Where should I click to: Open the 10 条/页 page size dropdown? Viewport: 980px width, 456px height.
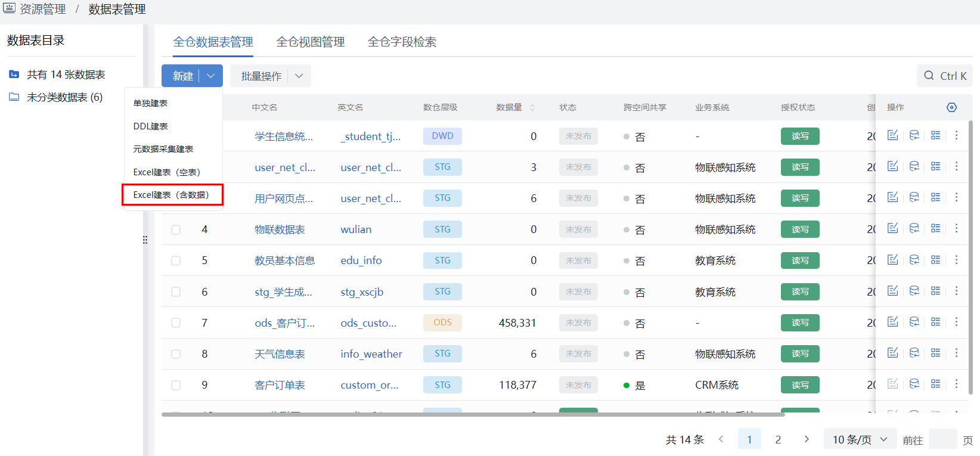[x=860, y=439]
